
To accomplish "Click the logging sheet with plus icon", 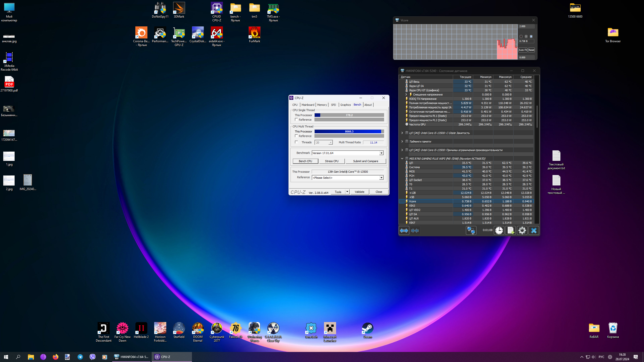I will click(x=511, y=231).
